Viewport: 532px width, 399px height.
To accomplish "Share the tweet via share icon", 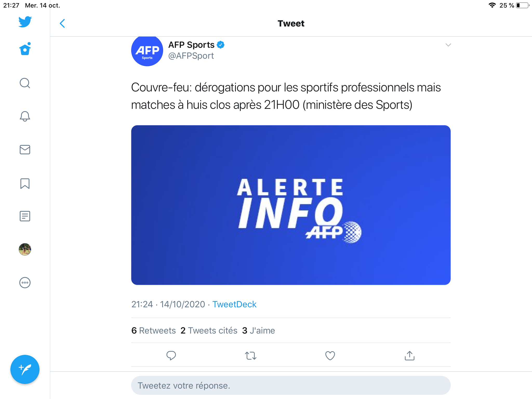I will (409, 355).
